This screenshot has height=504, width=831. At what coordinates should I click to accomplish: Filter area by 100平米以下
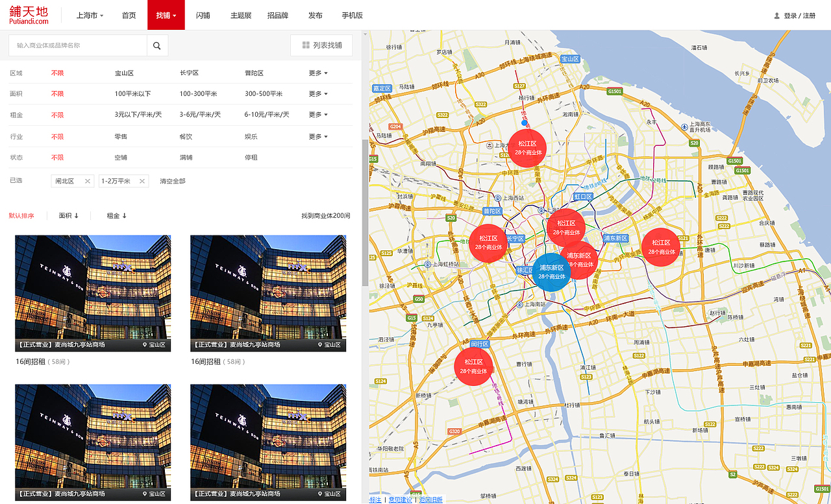pos(132,94)
